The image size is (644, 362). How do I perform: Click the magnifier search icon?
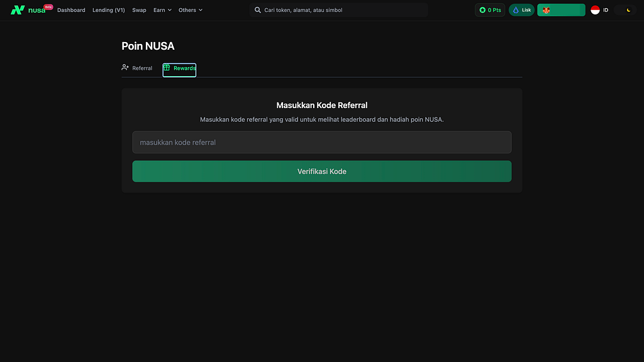pos(257,10)
